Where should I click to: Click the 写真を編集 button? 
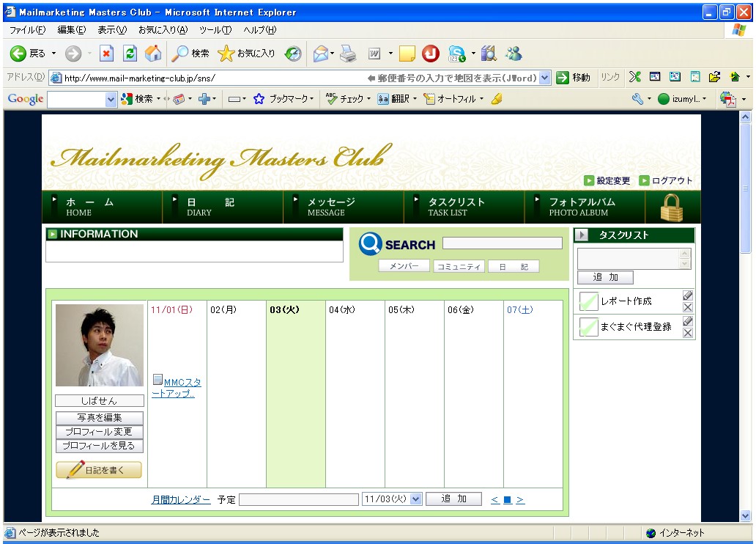click(100, 418)
